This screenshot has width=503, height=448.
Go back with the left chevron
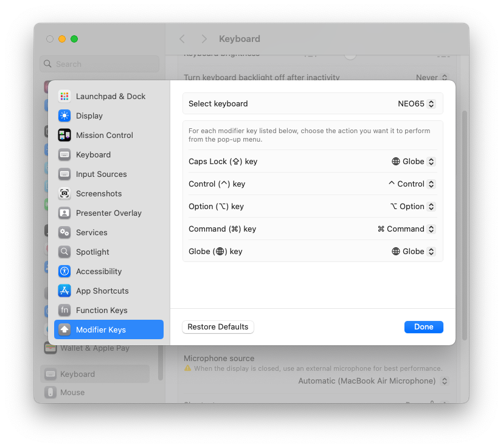pos(182,39)
